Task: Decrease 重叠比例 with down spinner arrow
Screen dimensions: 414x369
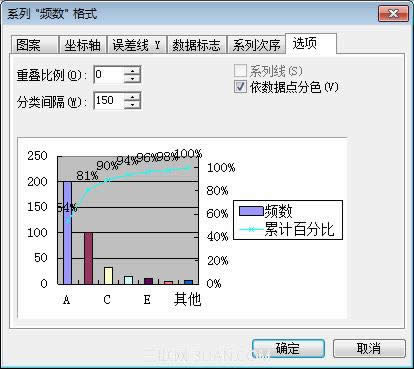Action: tap(132, 79)
